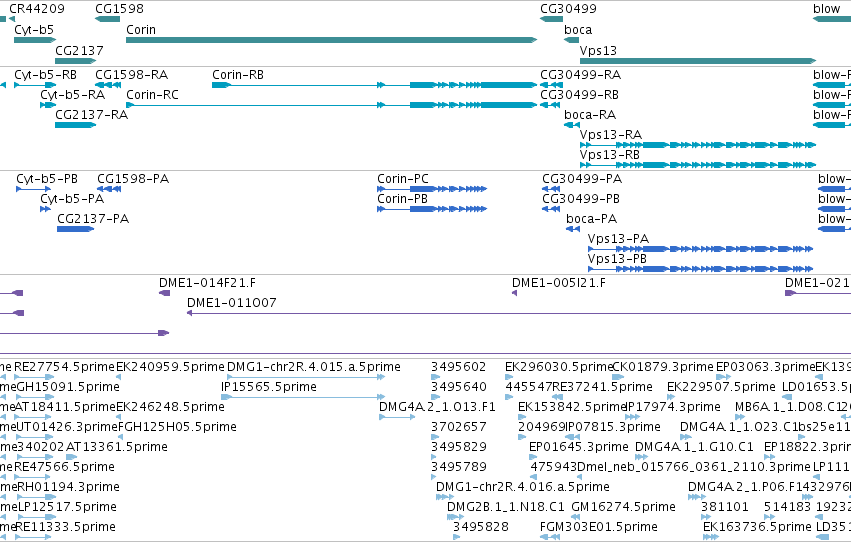The width and height of the screenshot is (851, 542).
Task: Click the CG30499-RA transcript label
Action: click(x=580, y=75)
